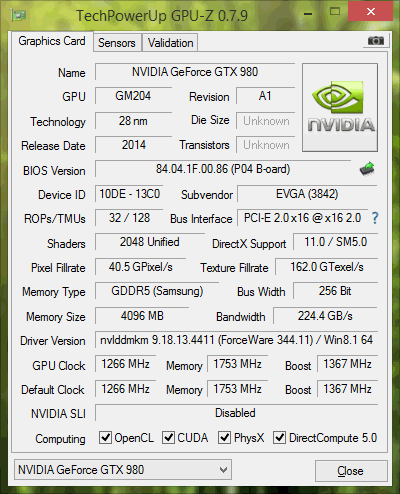Toggle the DirectCompute 5.0 checkbox
The width and height of the screenshot is (400, 494).
pos(279,437)
